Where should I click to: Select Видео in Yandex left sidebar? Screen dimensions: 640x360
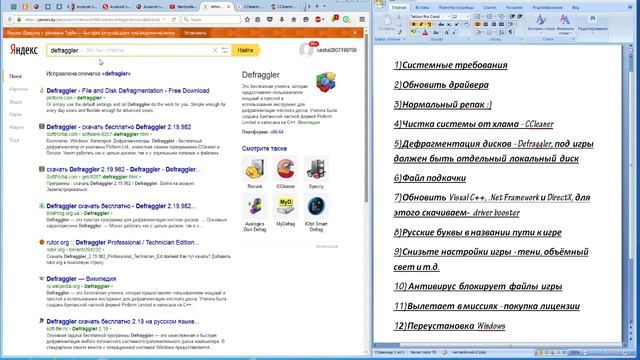[x=16, y=102]
